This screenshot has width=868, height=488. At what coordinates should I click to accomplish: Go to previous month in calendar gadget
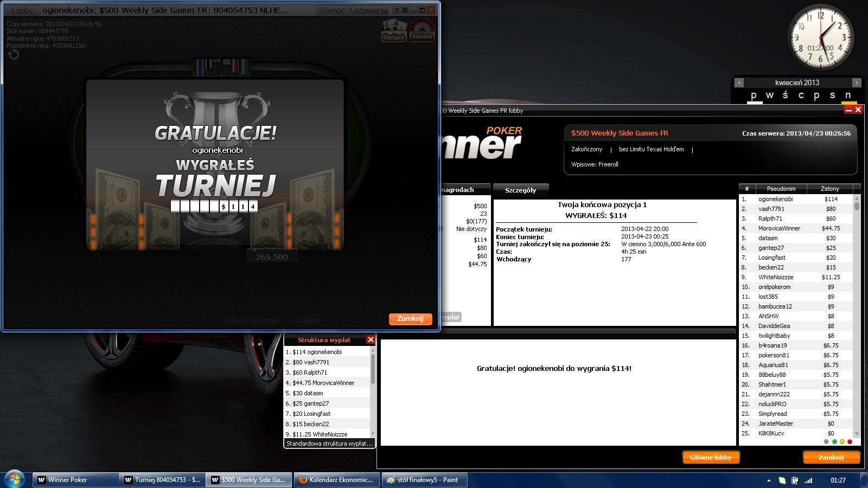(739, 82)
